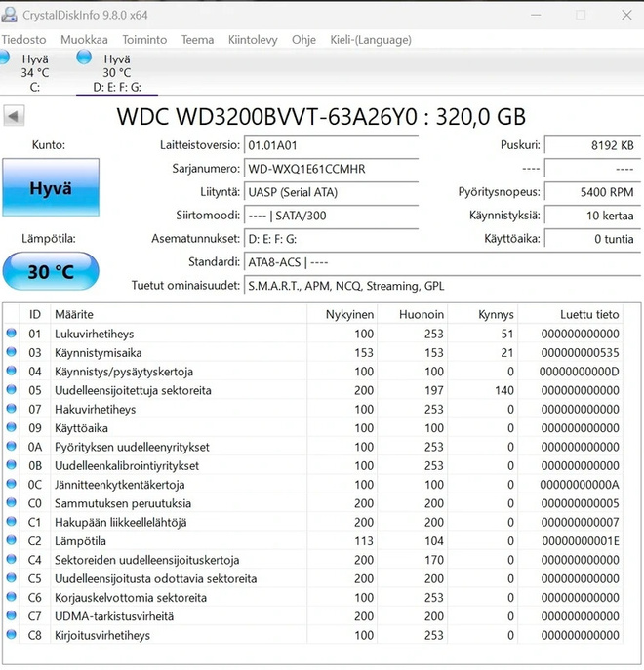The image size is (644, 670).
Task: Click the Nykyinen column header
Action: [x=342, y=314]
